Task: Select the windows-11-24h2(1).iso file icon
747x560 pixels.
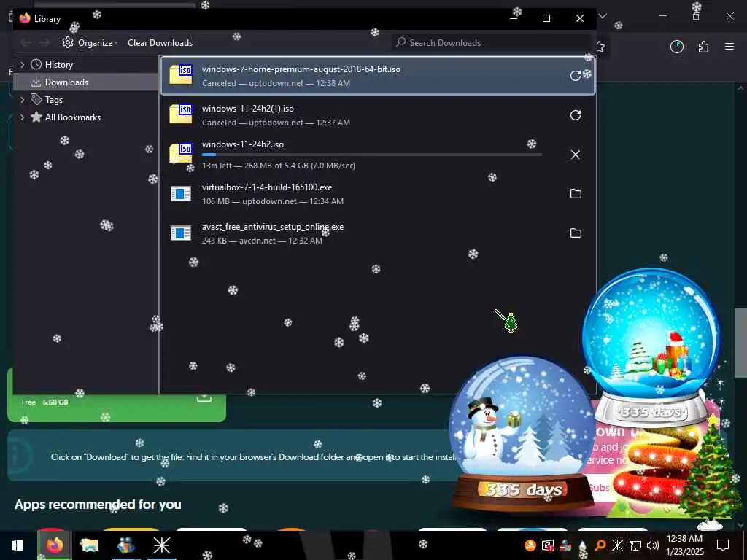Action: coord(181,114)
